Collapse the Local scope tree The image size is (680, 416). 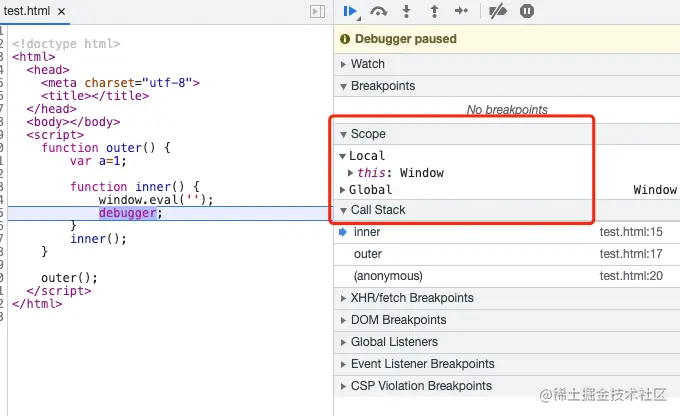click(343, 156)
